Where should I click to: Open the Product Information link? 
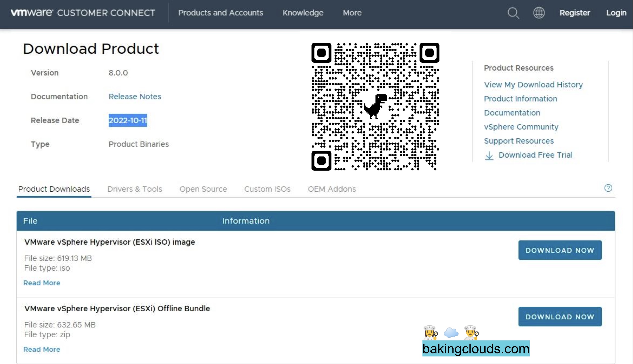[520, 99]
